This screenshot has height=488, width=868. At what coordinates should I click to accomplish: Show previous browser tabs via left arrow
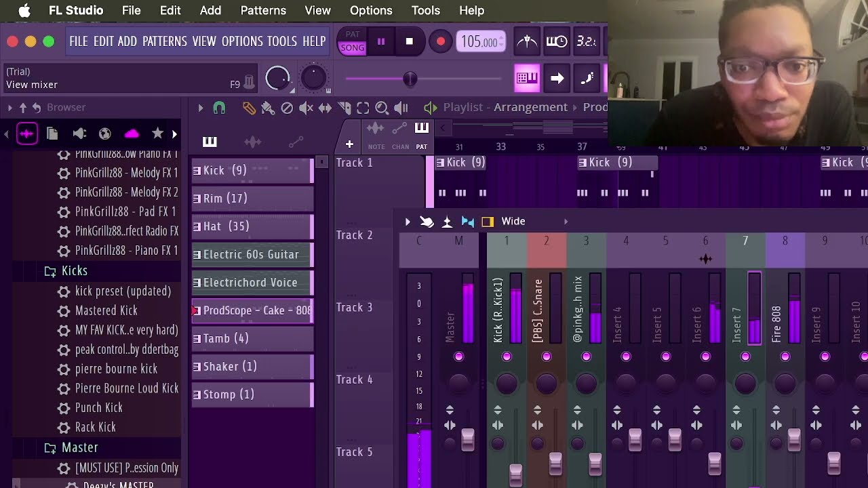(x=7, y=134)
